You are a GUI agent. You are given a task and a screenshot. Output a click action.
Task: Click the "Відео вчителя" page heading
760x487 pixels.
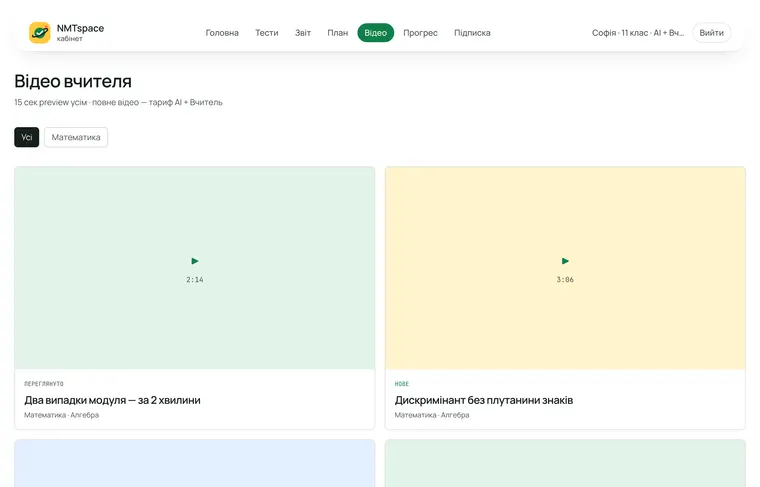tap(73, 81)
